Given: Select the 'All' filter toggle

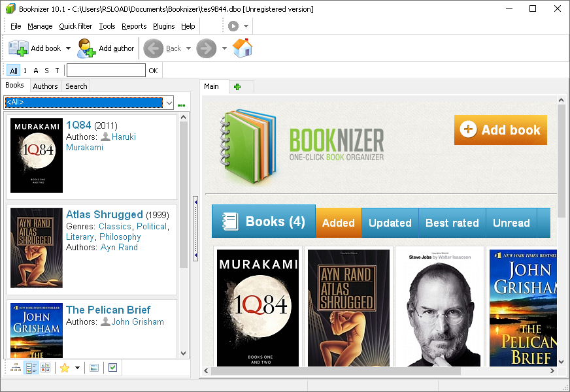Looking at the screenshot, I should [14, 70].
